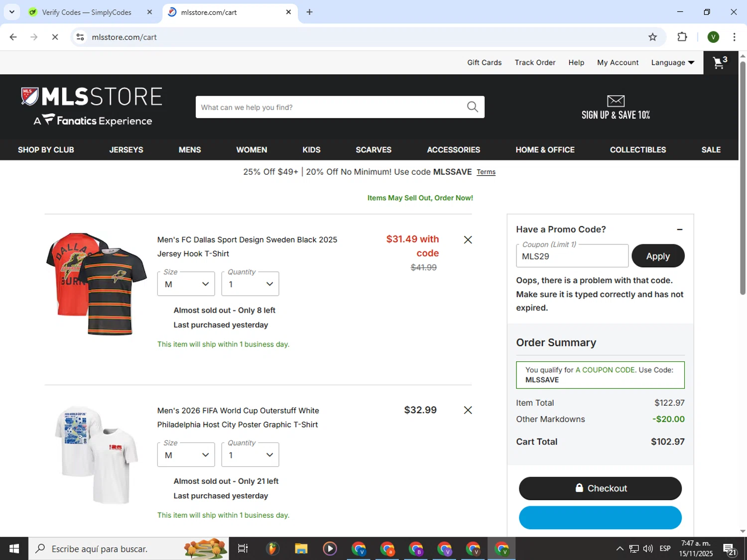Stop loading the page with the X button
The image size is (747, 560).
coord(55,37)
